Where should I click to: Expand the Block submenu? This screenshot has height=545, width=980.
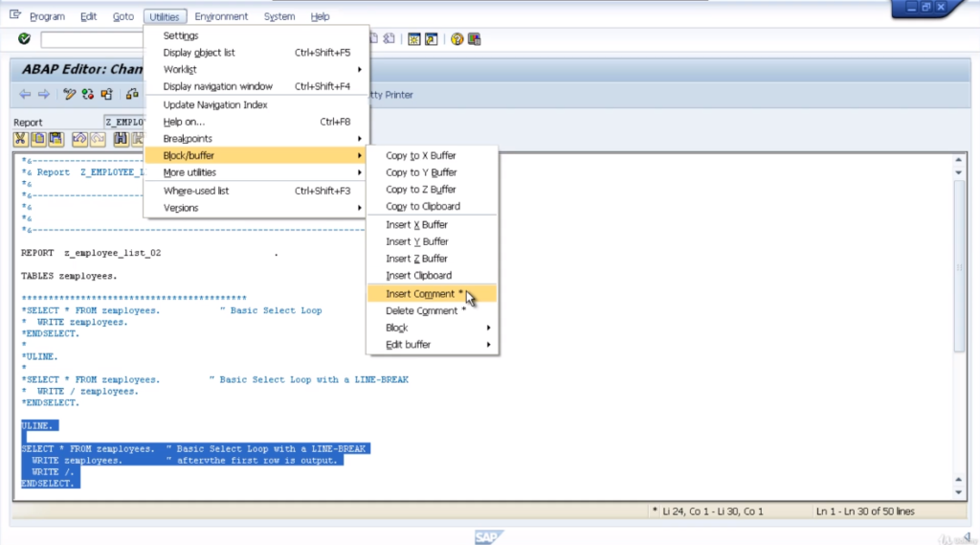click(433, 328)
